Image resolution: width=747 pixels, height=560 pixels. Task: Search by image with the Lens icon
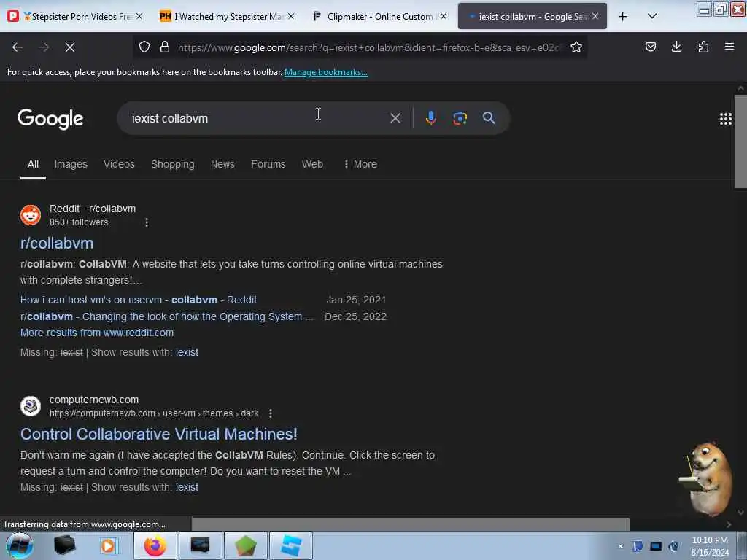pyautogui.click(x=460, y=118)
